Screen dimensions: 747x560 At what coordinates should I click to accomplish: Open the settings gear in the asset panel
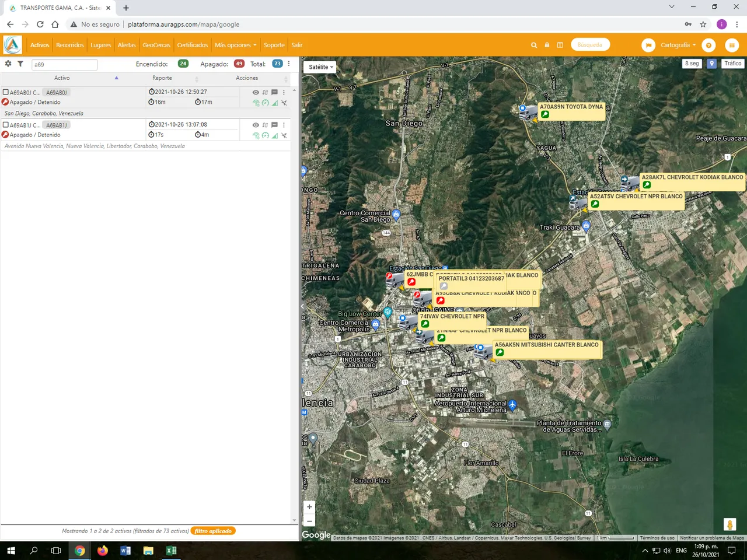(x=8, y=64)
